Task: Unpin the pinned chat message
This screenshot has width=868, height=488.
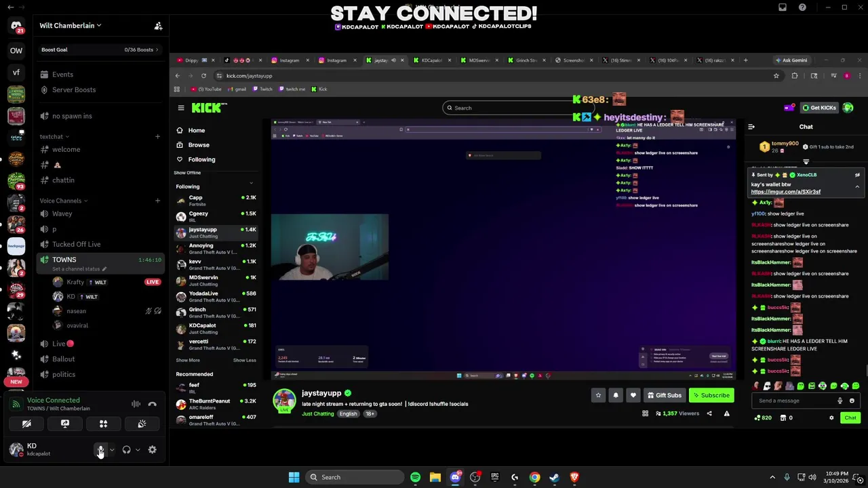Action: coord(857,175)
